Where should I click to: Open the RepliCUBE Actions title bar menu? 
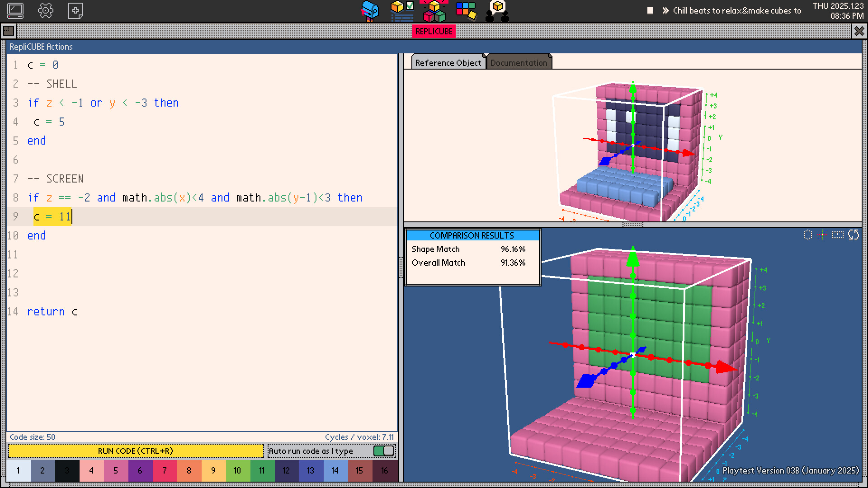42,47
